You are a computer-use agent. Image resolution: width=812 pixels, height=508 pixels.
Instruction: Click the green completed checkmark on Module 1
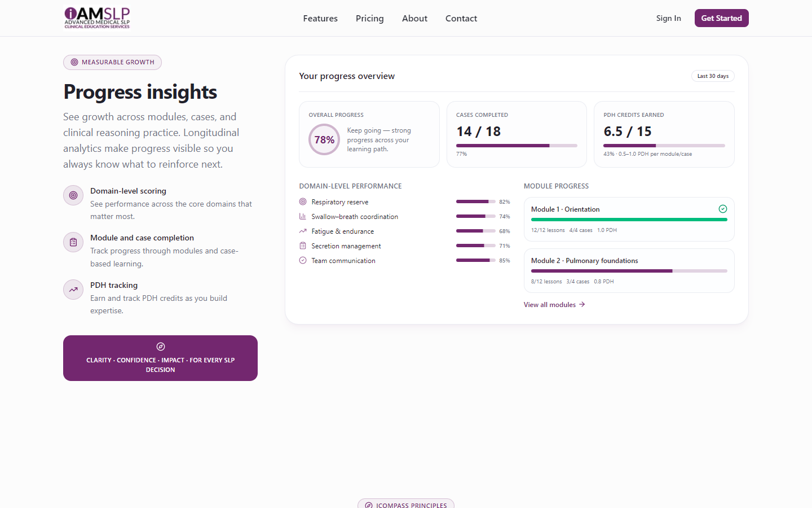[723, 209]
